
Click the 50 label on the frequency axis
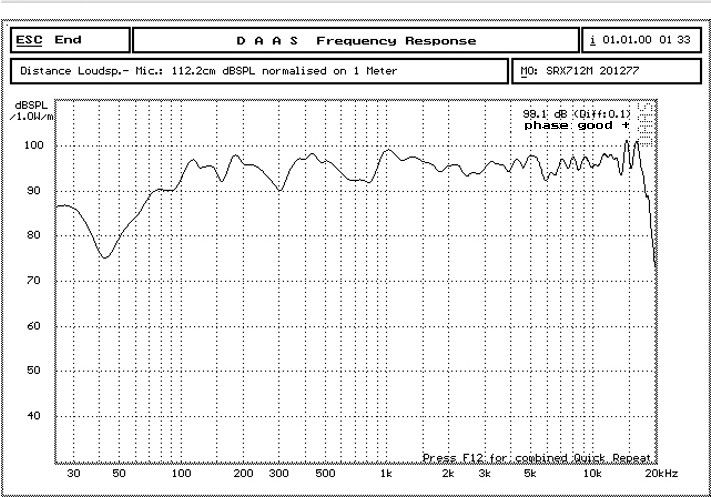point(118,473)
